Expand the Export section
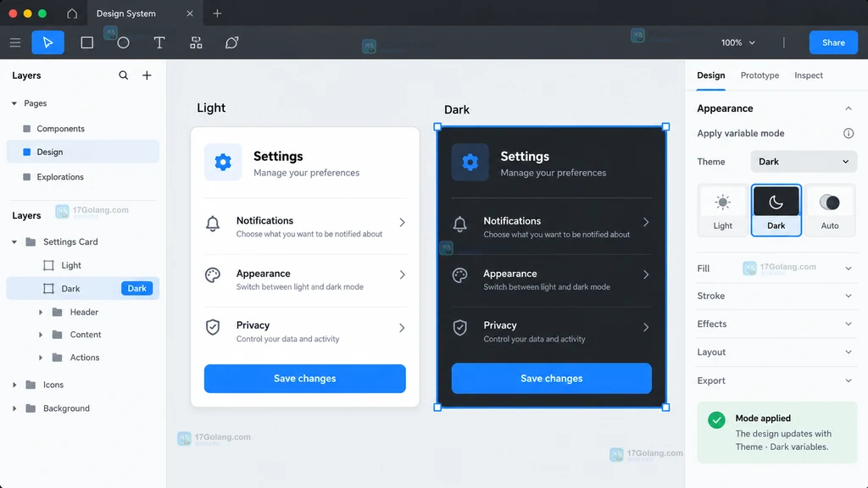This screenshot has width=868, height=488. pyautogui.click(x=848, y=380)
